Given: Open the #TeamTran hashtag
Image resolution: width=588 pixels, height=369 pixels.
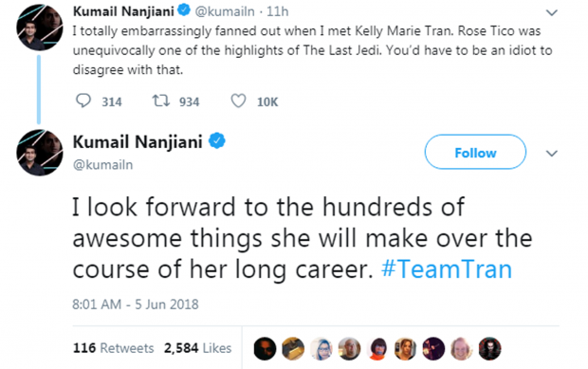Looking at the screenshot, I should point(447,268).
